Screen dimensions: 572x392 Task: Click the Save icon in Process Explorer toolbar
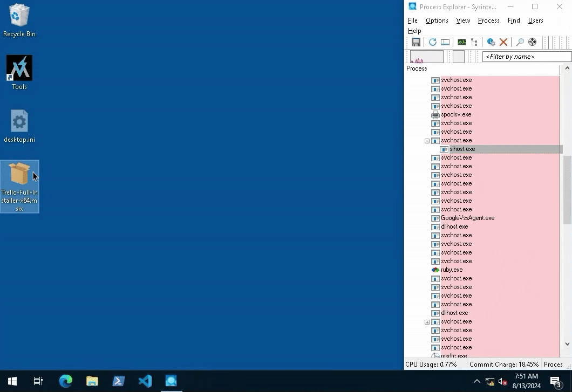coord(416,42)
